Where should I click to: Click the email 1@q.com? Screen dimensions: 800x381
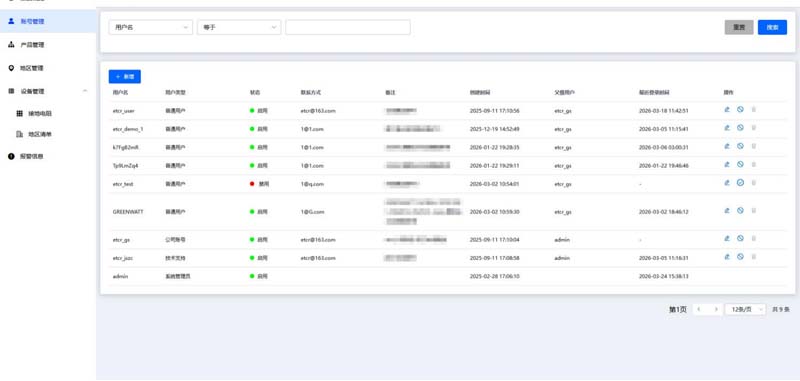(312, 184)
